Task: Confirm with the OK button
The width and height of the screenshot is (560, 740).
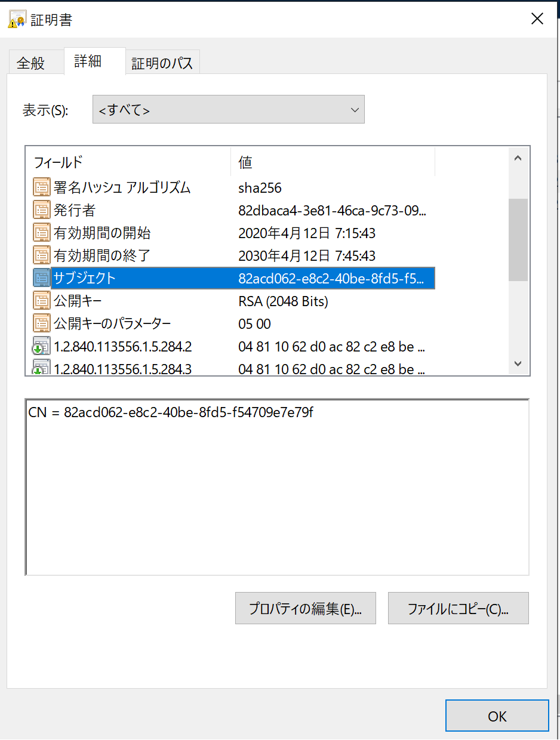Action: [x=497, y=716]
